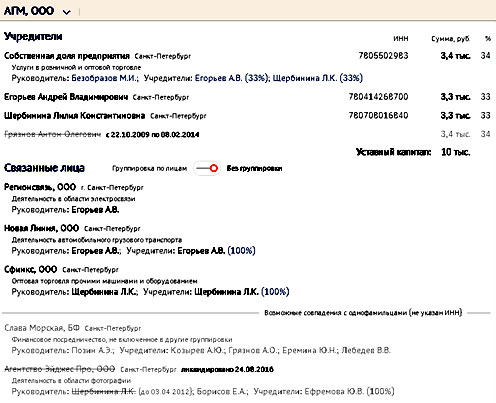This screenshot has height=403, width=496.
Task: Select founder Щербинина Лилия Константиновна
Action: click(75, 116)
